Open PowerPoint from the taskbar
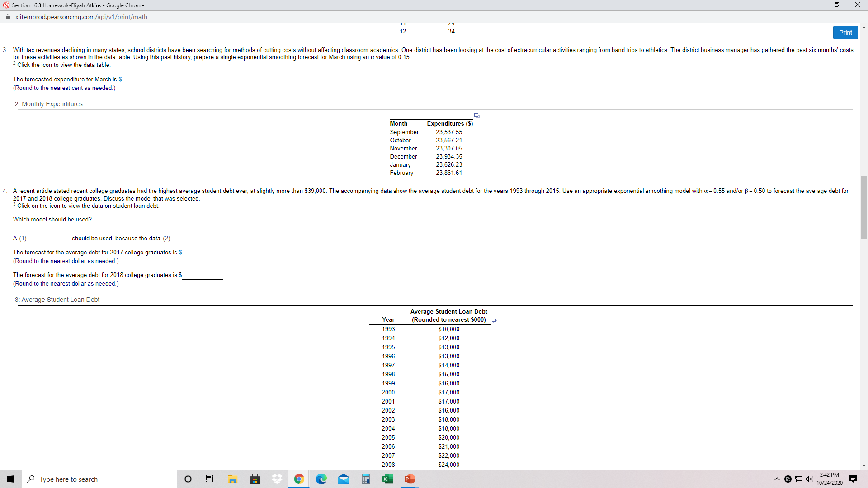The width and height of the screenshot is (868, 488). click(410, 479)
